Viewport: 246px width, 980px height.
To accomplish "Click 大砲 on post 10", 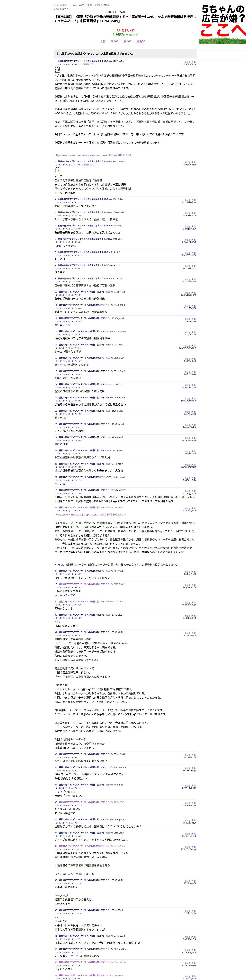I will [193, 293].
